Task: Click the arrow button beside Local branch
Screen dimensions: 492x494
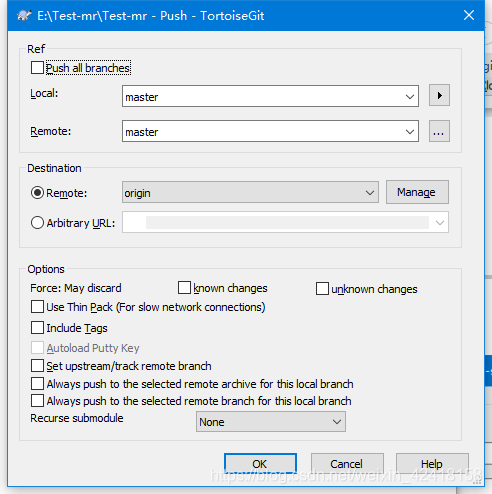Action: (x=439, y=95)
